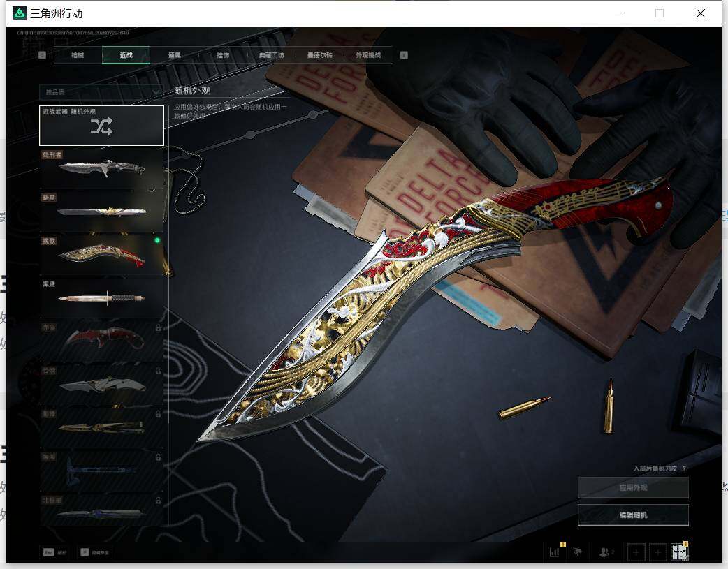Switch to the 曼德尔砖 tab
This screenshot has width=728, height=569.
point(320,55)
